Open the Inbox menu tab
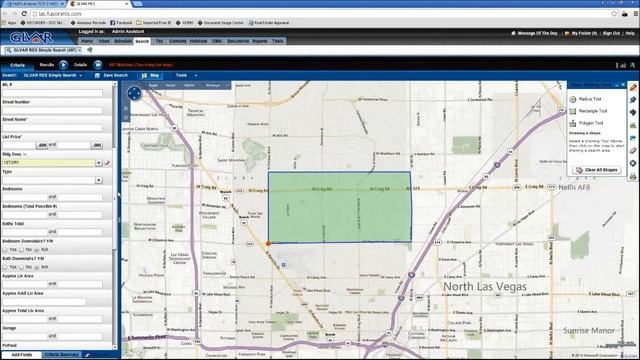The image size is (640, 360). [x=104, y=41]
